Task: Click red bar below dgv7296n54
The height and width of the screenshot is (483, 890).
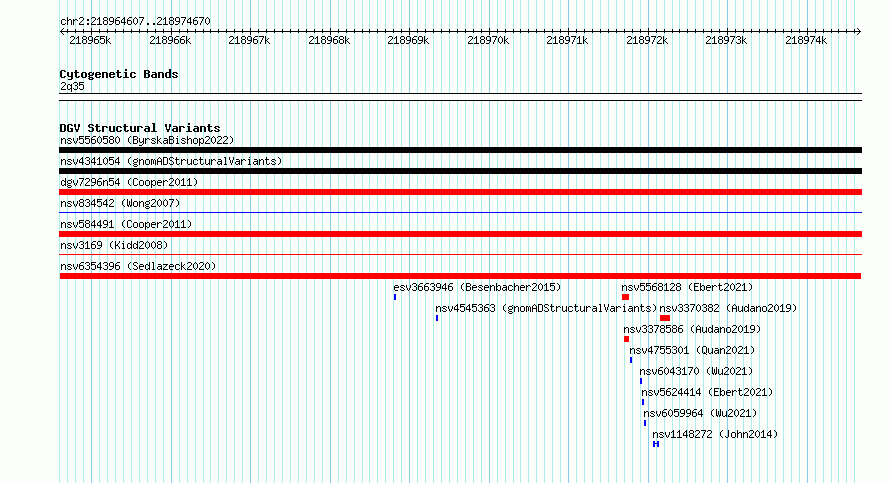Action: pyautogui.click(x=460, y=192)
